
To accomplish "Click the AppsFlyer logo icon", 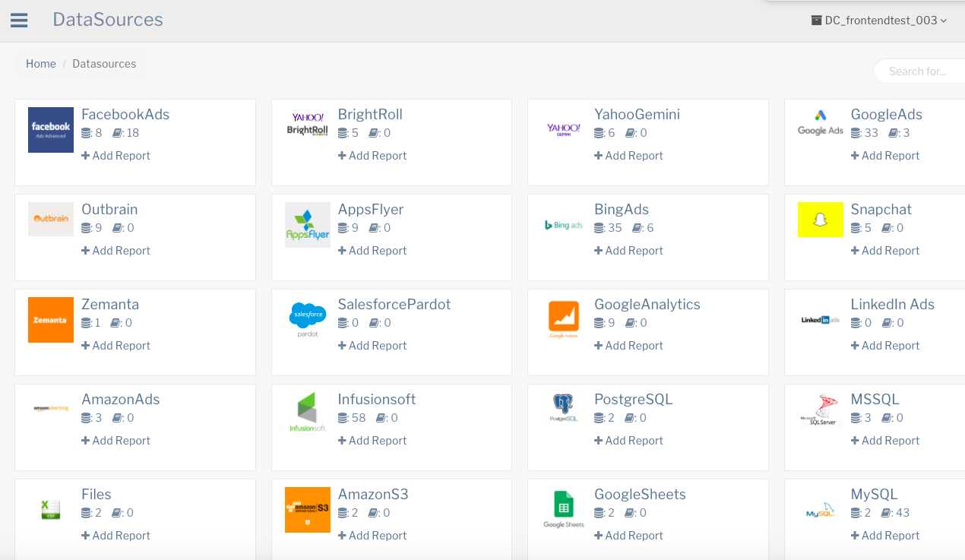I will tap(308, 225).
